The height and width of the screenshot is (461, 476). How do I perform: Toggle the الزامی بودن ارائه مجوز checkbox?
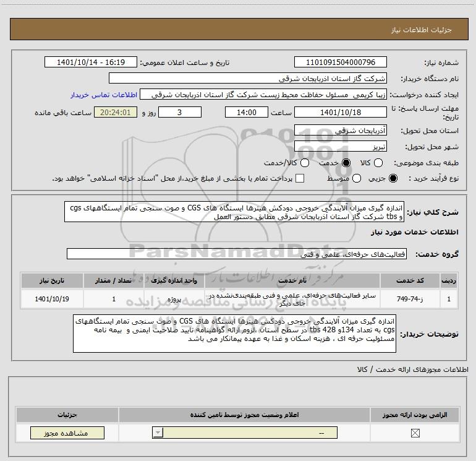(x=415, y=433)
